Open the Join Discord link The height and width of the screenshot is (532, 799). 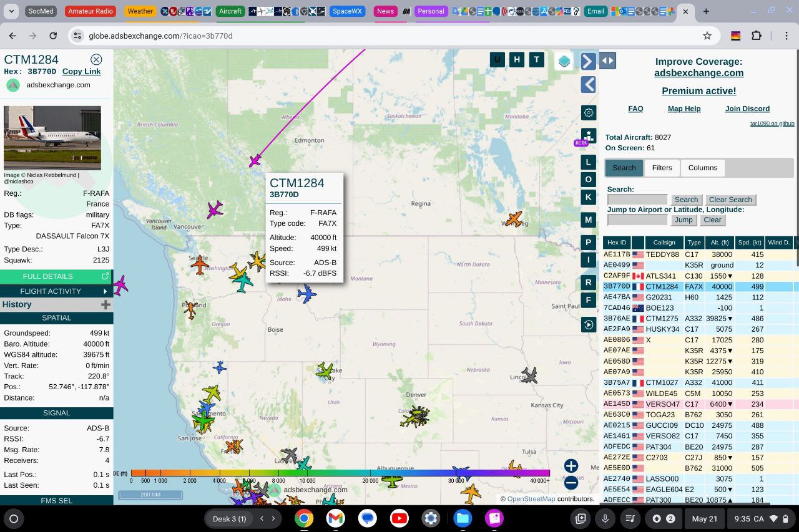747,109
